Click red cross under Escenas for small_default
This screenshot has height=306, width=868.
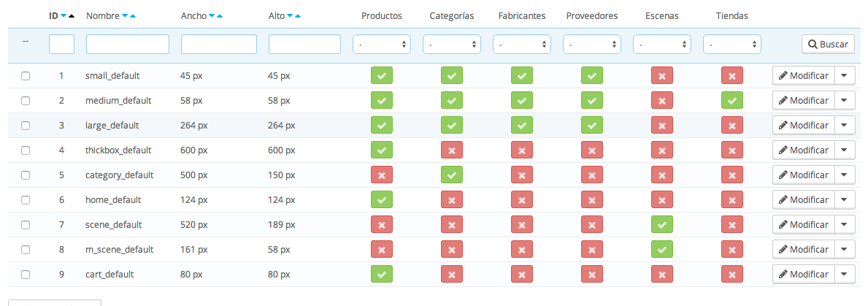661,75
